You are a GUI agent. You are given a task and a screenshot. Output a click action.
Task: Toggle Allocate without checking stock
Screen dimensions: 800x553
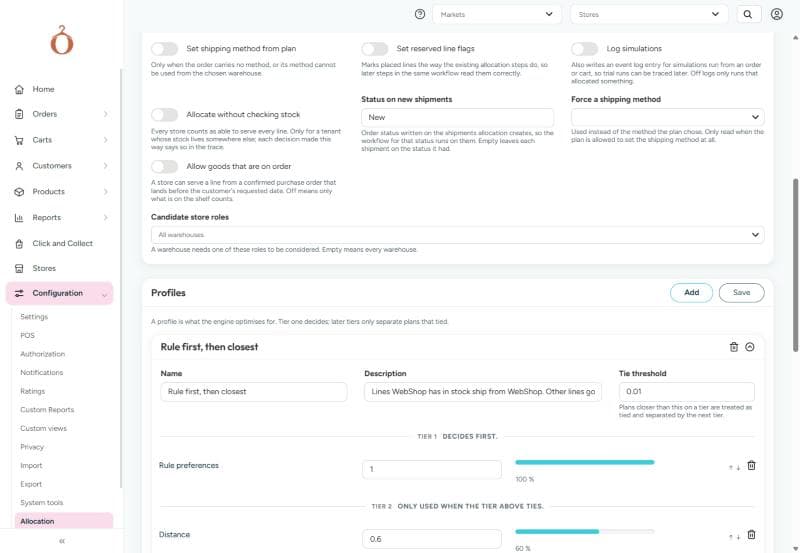pyautogui.click(x=164, y=115)
